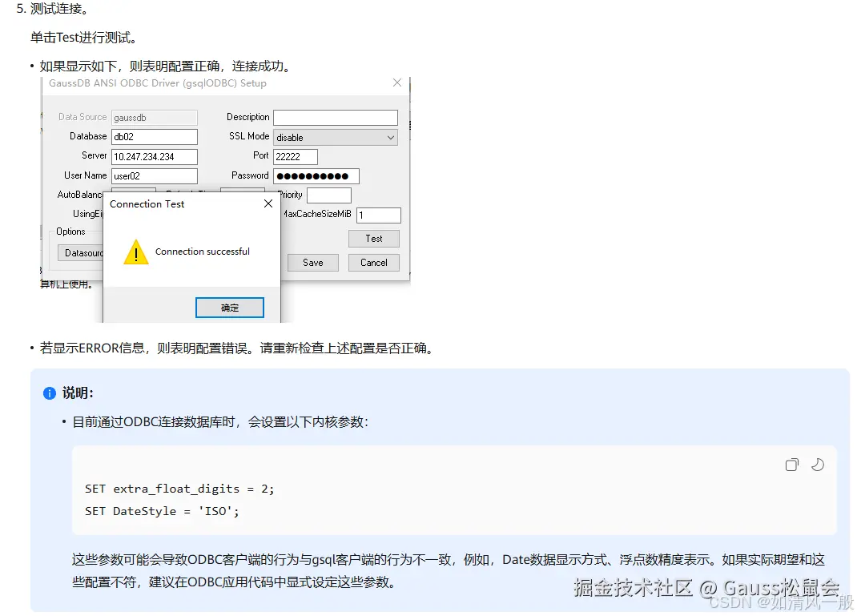Copy the SET kernel parameter code snippet
The image size is (857, 616).
click(791, 465)
